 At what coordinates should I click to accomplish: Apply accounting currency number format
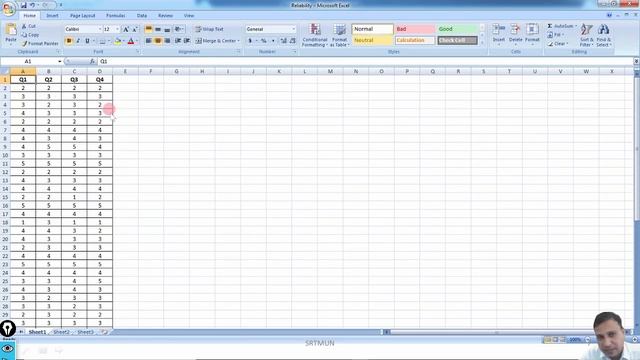250,41
